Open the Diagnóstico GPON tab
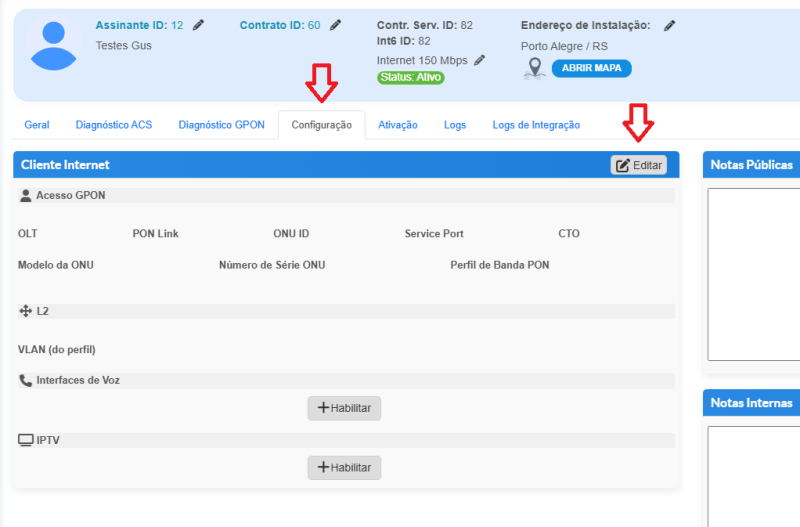Image resolution: width=800 pixels, height=527 pixels. [x=221, y=125]
